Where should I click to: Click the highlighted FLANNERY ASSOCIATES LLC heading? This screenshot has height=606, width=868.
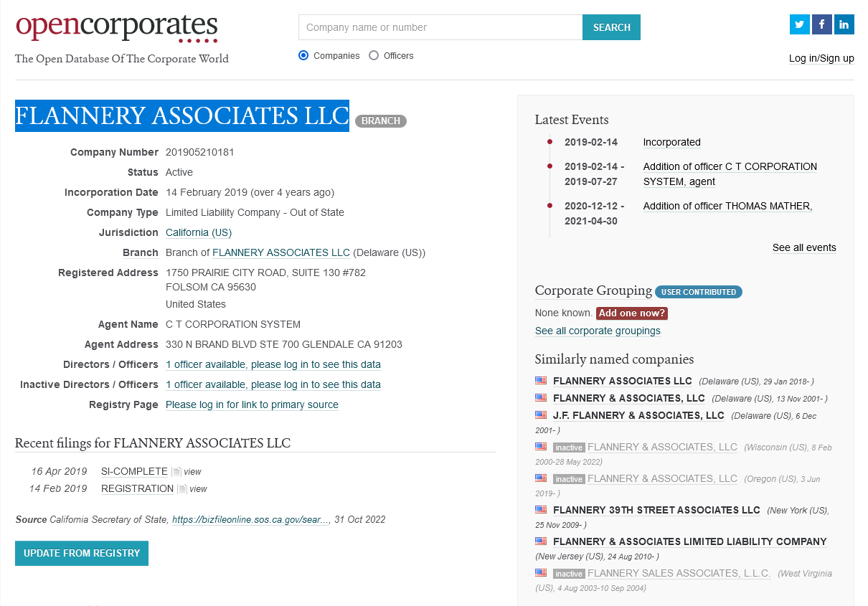click(x=182, y=115)
